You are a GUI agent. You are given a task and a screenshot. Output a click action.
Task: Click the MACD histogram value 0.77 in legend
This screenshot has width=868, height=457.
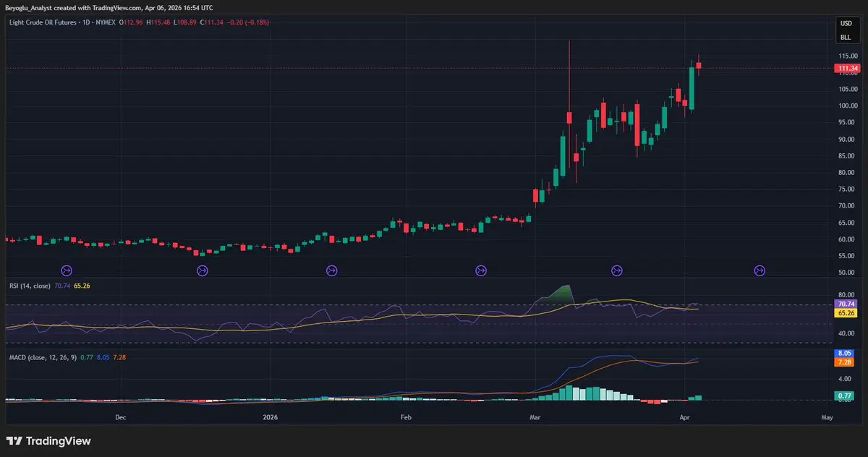pos(86,357)
